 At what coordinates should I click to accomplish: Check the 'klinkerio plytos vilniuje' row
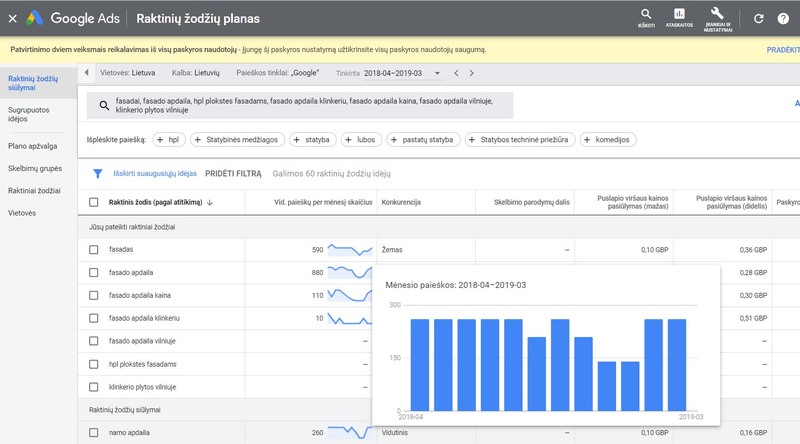tap(93, 387)
